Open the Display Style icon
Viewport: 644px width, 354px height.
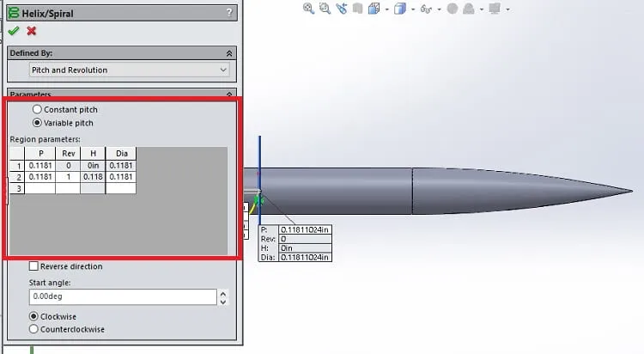tap(399, 9)
